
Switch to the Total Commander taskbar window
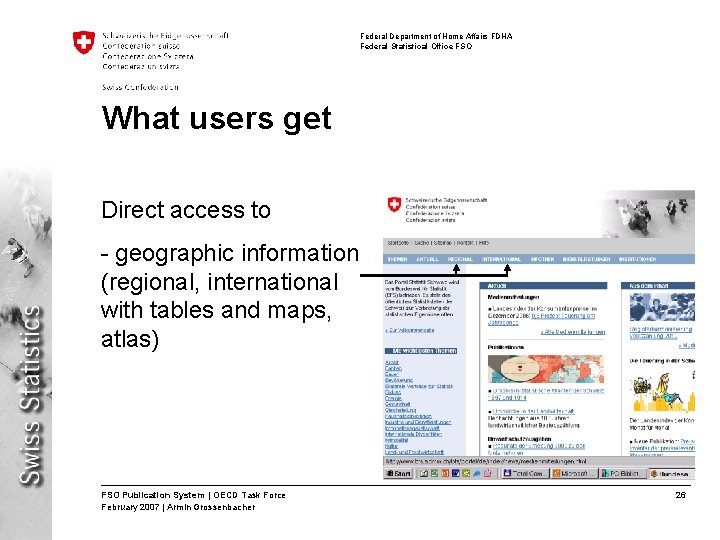click(524, 473)
